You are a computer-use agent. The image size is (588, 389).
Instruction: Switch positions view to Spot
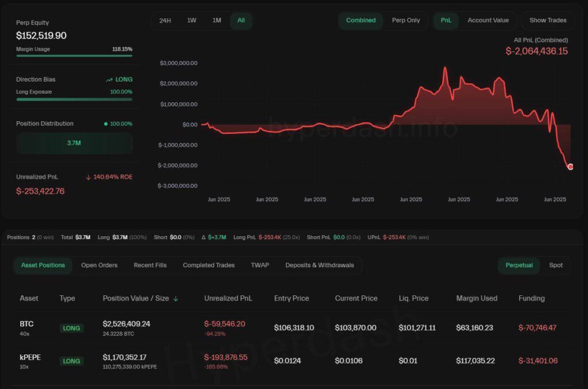[x=556, y=265]
